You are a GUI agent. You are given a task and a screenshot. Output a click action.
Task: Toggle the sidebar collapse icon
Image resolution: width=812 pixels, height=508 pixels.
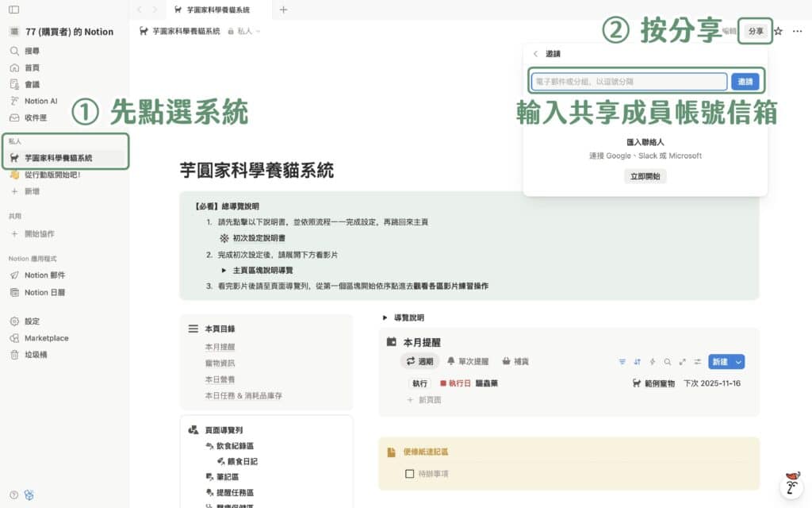click(14, 10)
